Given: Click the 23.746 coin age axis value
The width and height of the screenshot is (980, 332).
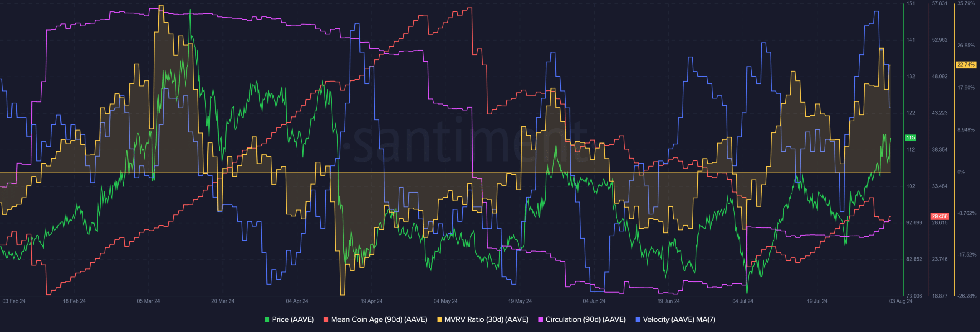Looking at the screenshot, I should coord(940,259).
